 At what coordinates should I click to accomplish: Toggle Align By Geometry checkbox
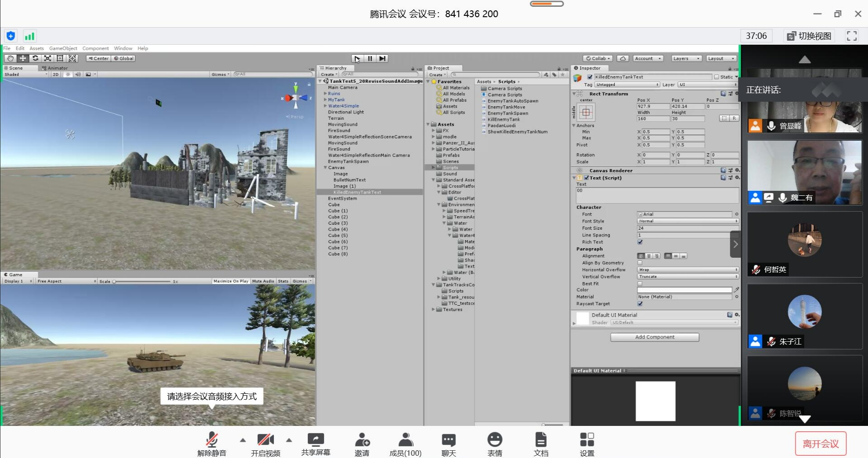[640, 263]
